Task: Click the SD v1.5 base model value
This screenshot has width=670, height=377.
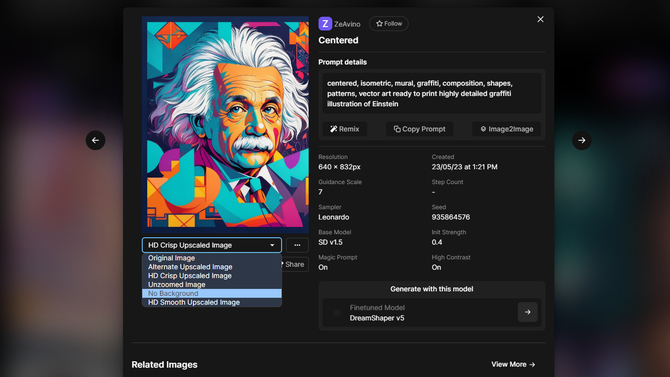Action: pos(330,242)
